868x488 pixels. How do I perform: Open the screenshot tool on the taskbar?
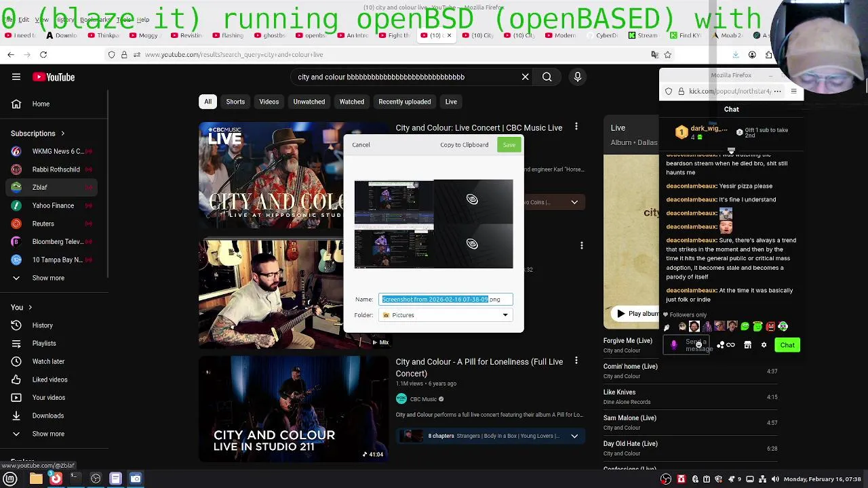(x=136, y=479)
